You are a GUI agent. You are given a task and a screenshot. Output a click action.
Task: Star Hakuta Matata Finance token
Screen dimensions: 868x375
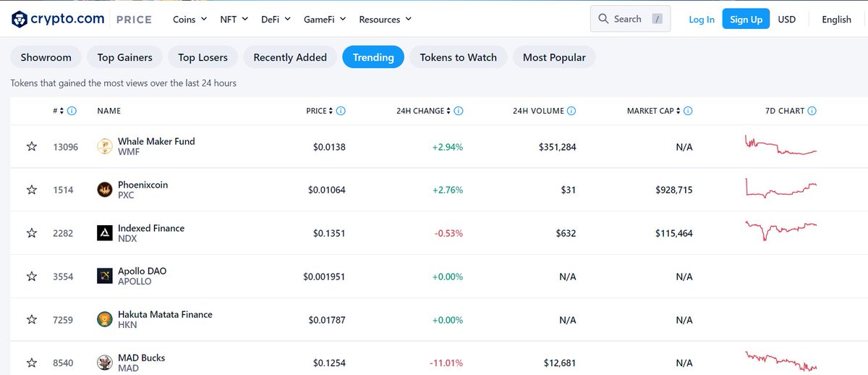click(x=32, y=320)
